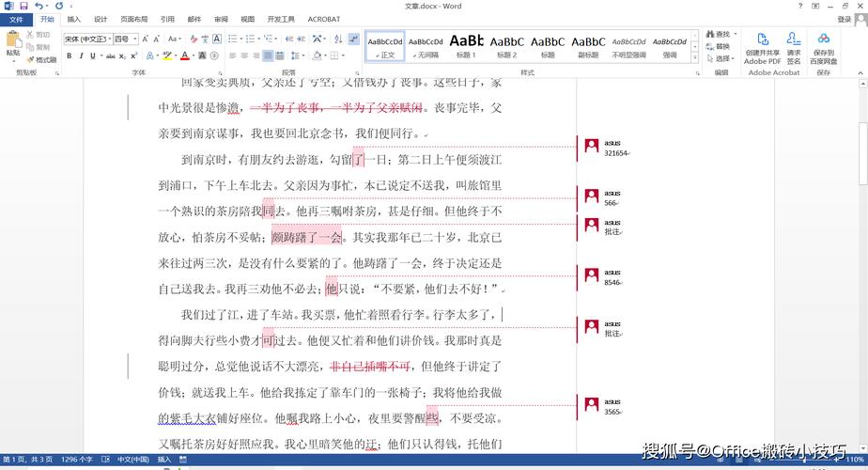
Task: Apply paragraph shading fill color
Action: [316, 56]
